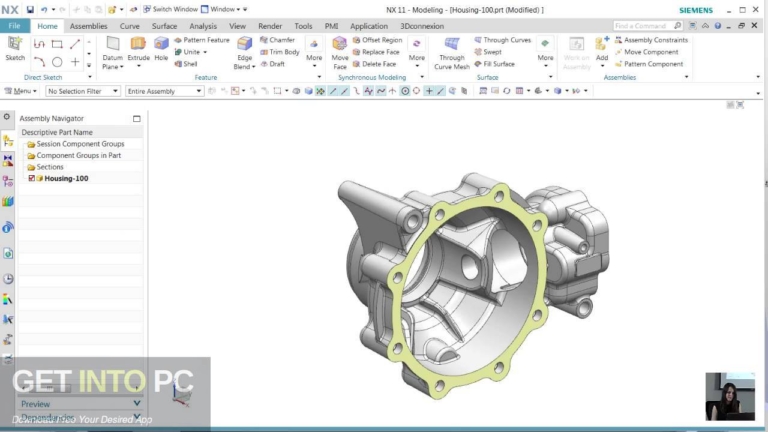Select the Draft tool

272,64
